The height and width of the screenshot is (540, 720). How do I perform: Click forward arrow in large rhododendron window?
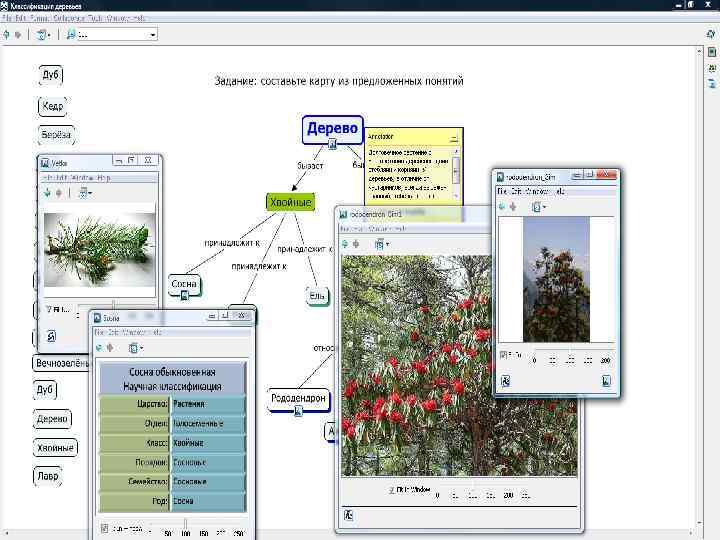(356, 244)
